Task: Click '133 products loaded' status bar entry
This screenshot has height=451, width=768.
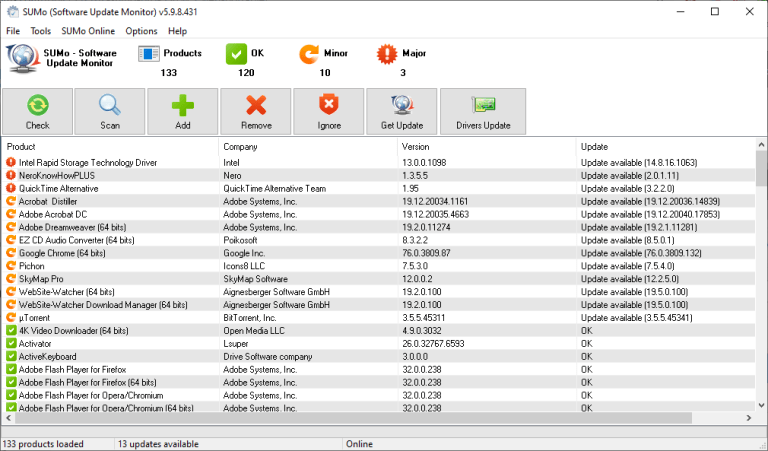Action: (43, 444)
